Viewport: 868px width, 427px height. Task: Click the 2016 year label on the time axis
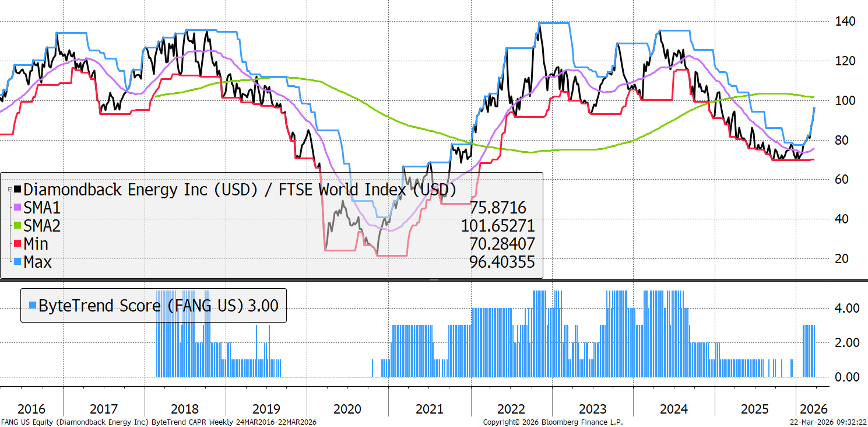31,409
